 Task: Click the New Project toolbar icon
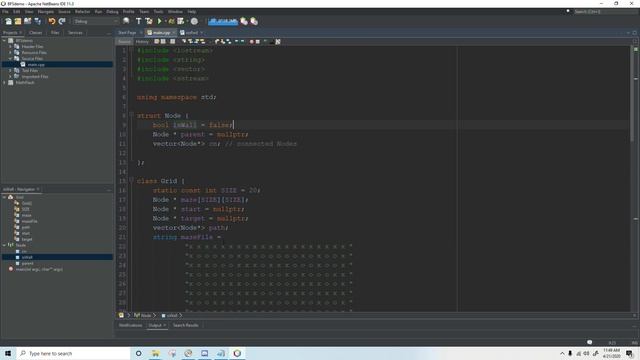(x=18, y=21)
